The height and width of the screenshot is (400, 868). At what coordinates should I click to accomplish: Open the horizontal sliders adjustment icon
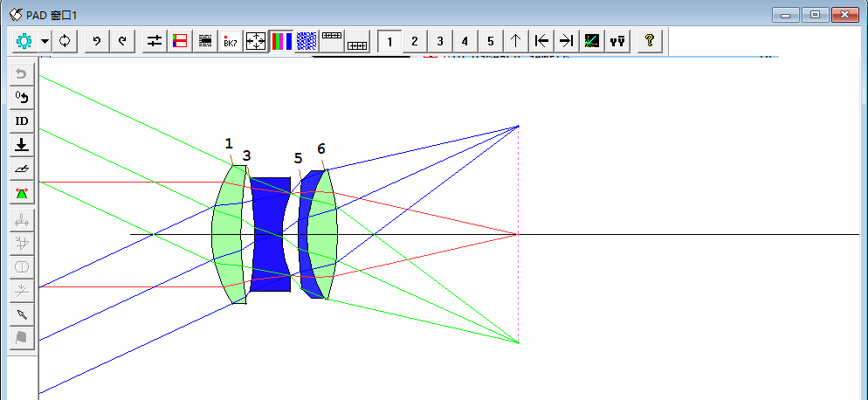155,41
